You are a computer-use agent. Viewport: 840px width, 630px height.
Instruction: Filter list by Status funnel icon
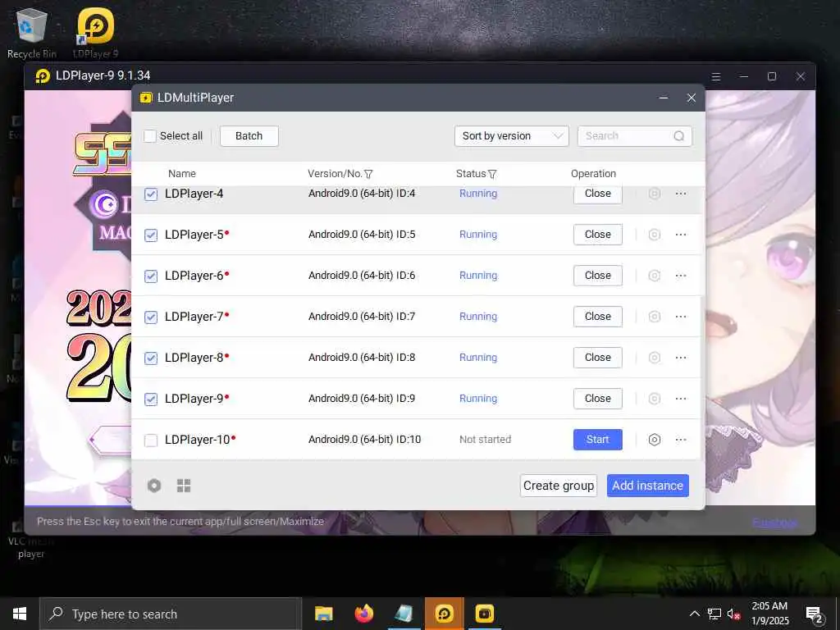click(x=492, y=174)
